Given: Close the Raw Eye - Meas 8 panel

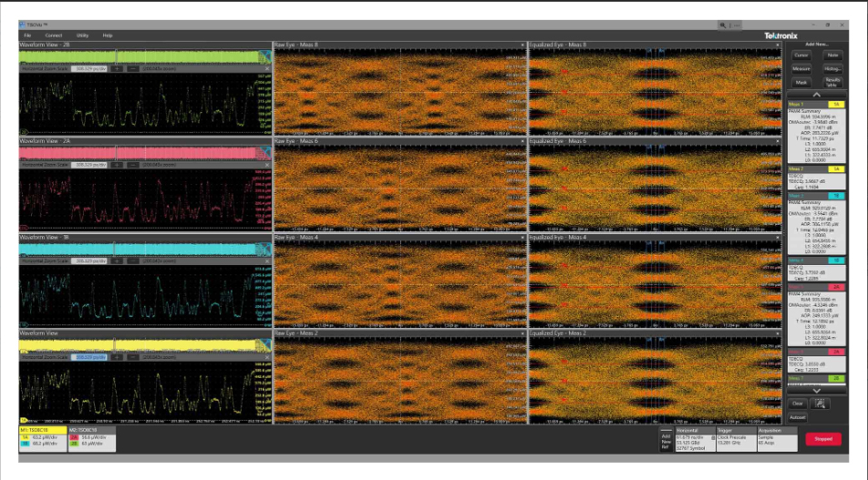Looking at the screenshot, I should point(522,46).
